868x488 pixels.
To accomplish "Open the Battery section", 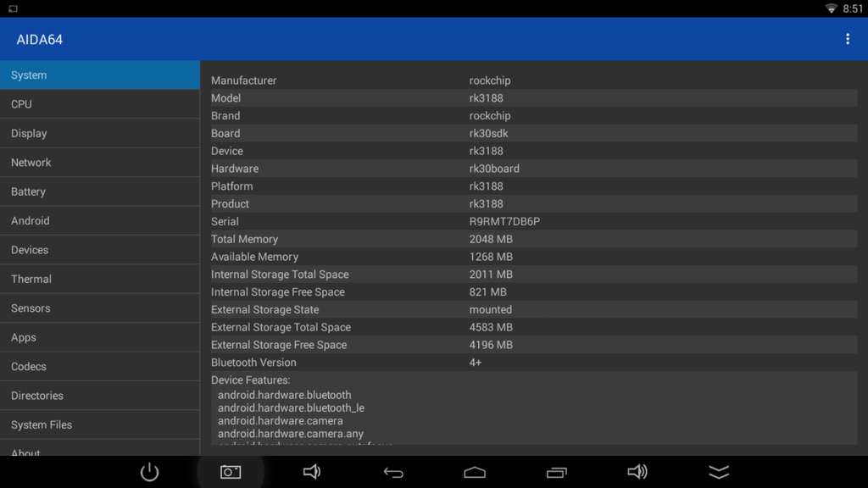I will tap(100, 191).
